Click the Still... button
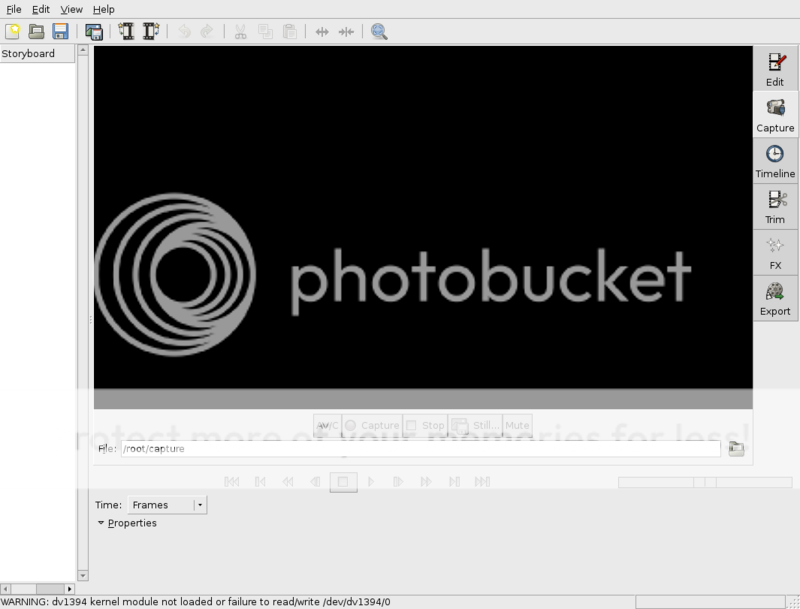Image resolution: width=800 pixels, height=609 pixels. coord(475,425)
